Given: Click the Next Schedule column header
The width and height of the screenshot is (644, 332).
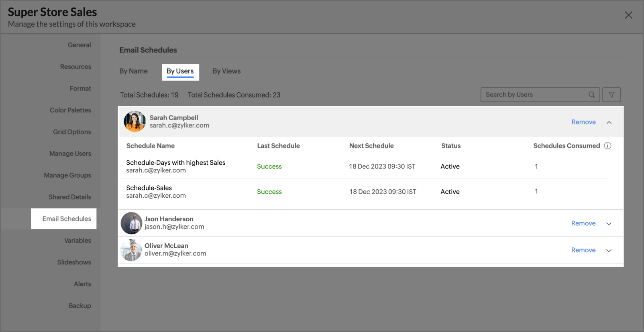Looking at the screenshot, I should [371, 146].
